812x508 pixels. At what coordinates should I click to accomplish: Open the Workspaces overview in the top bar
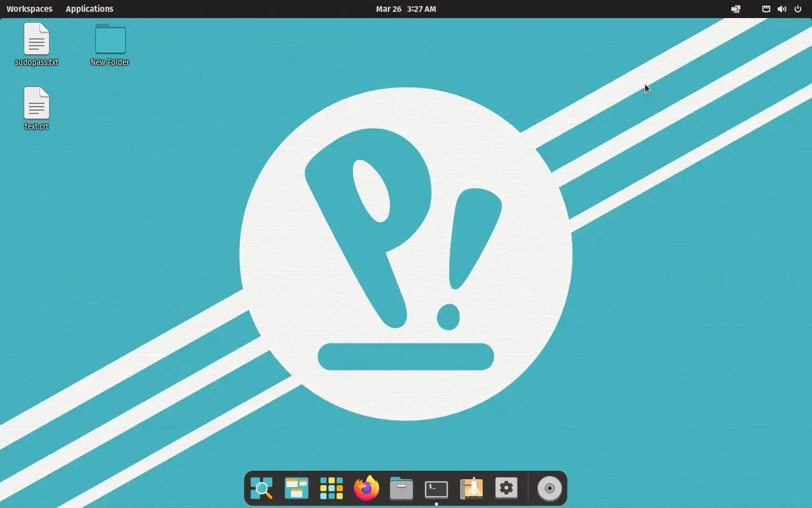29,9
